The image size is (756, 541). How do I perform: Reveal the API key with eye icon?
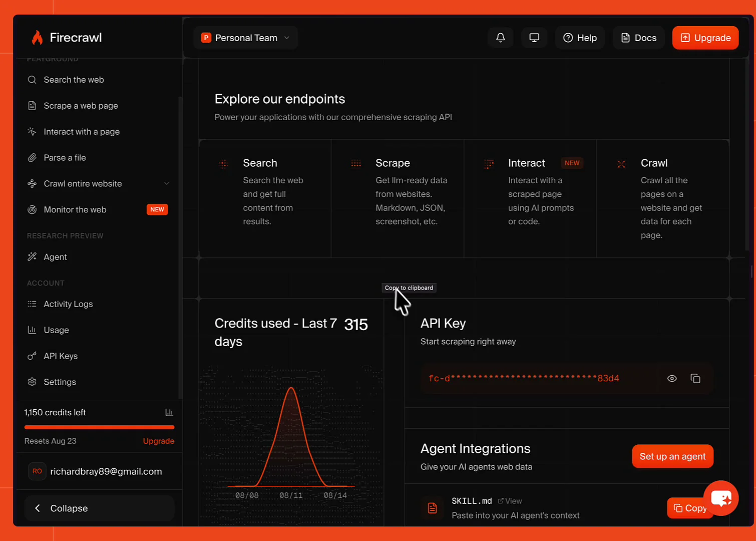click(x=672, y=378)
